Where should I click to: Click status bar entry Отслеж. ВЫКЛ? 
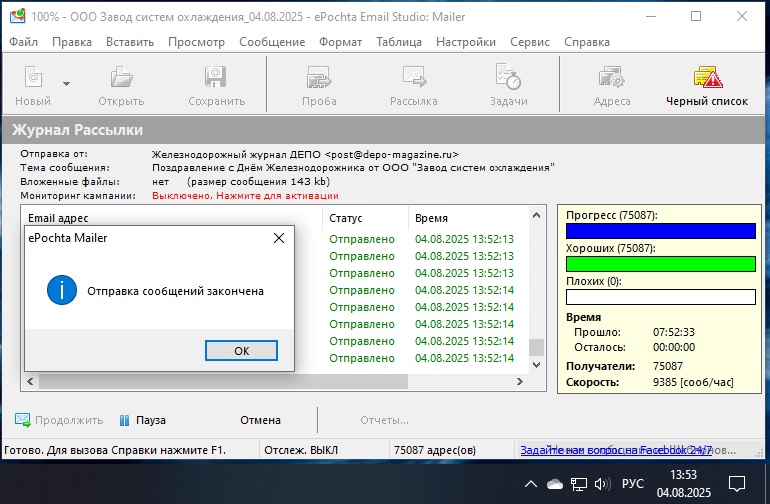301,450
